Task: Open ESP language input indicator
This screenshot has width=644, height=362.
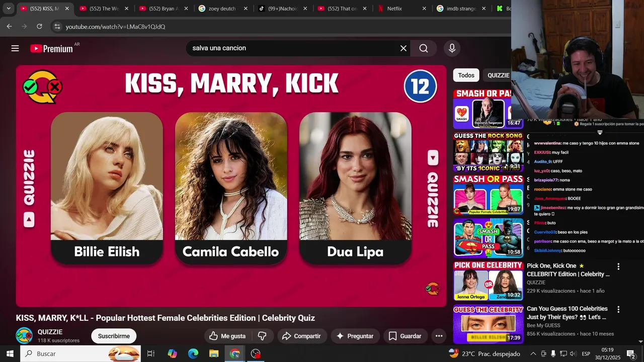Action: [586, 353]
